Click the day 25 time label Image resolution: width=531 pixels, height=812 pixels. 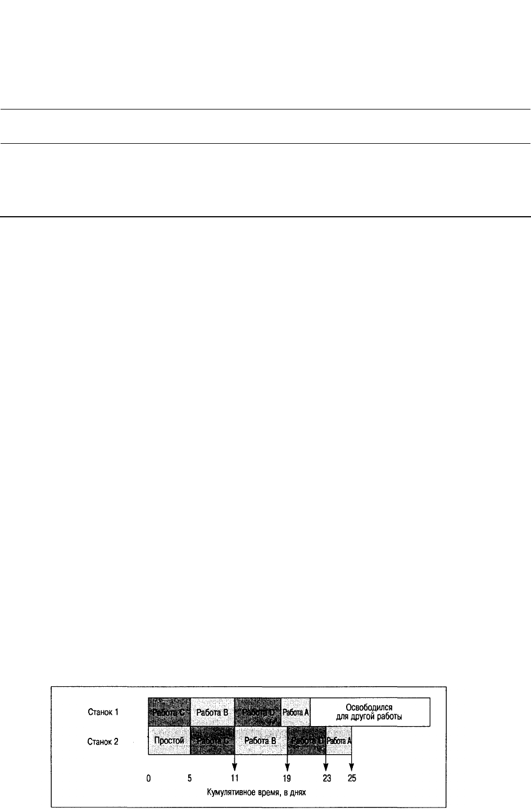pyautogui.click(x=352, y=778)
